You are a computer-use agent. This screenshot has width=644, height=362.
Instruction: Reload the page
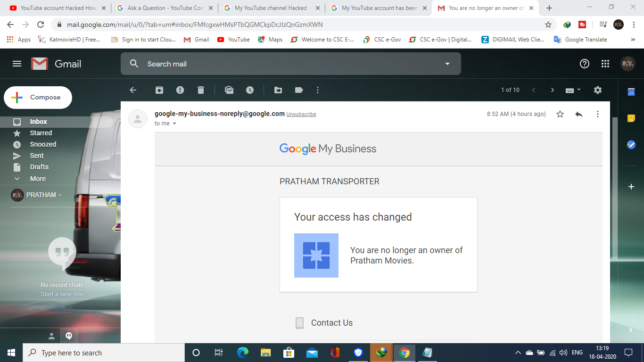[x=41, y=25]
